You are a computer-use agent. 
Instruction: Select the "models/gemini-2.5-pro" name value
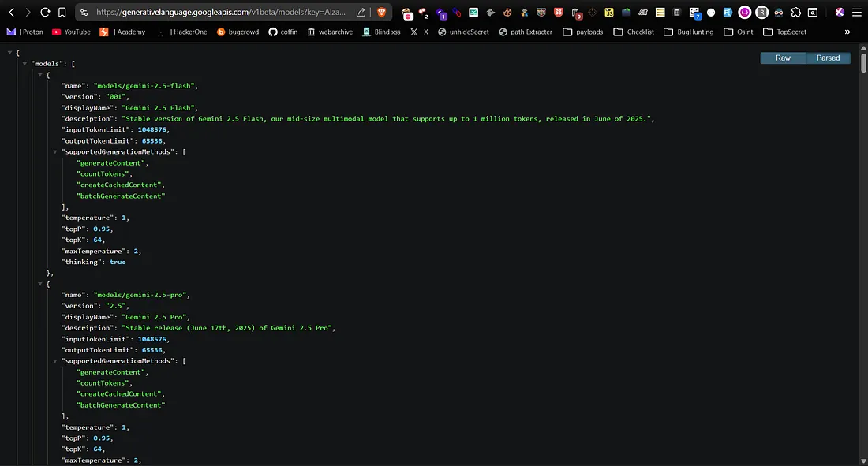click(140, 295)
